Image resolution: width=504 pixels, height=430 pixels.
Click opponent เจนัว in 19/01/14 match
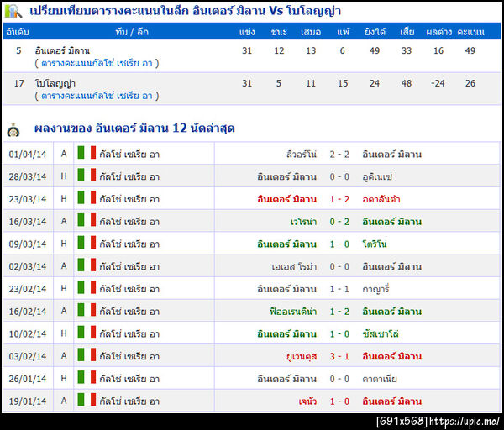tap(307, 401)
